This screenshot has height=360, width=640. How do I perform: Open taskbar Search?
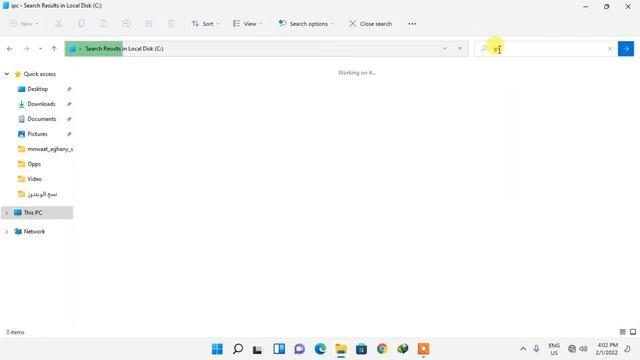tap(238, 349)
